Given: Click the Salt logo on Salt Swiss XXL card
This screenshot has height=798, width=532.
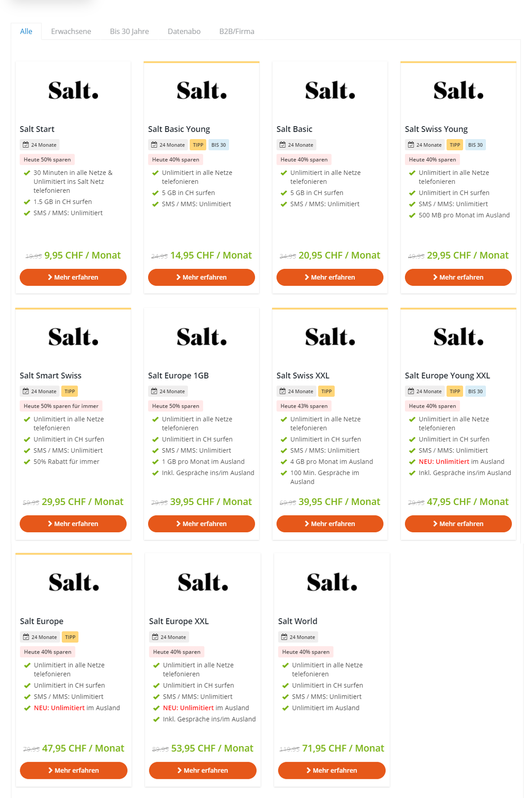Looking at the screenshot, I should coord(330,337).
